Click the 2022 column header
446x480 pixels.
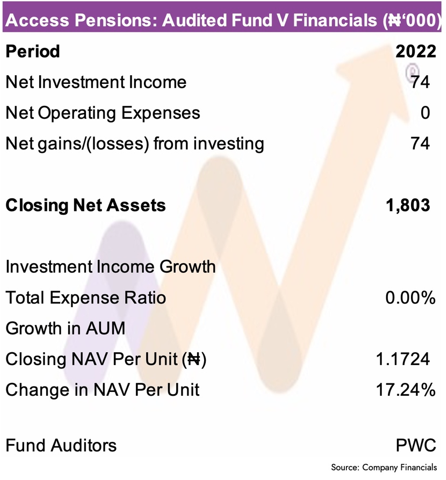[416, 52]
